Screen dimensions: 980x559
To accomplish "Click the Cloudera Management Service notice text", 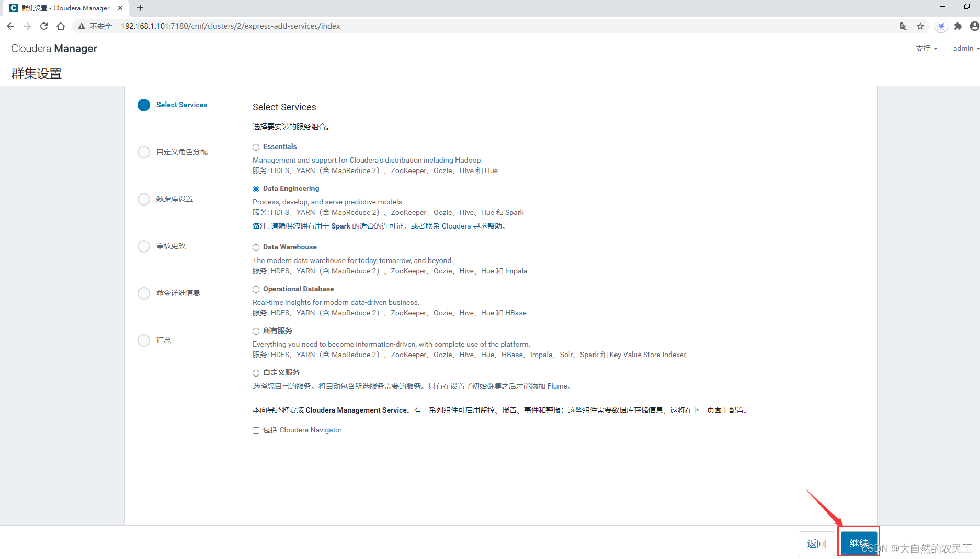I will pos(501,410).
